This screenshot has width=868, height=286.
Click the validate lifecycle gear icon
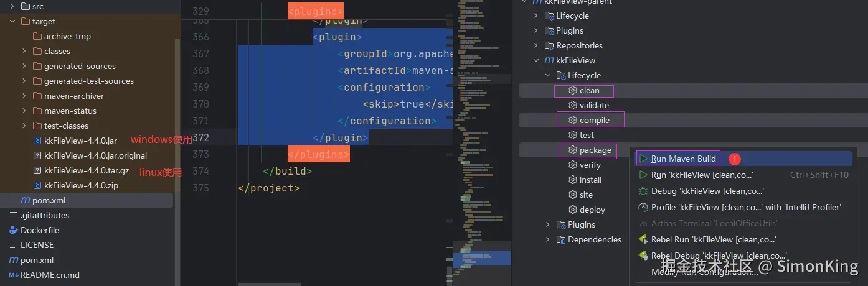(573, 105)
